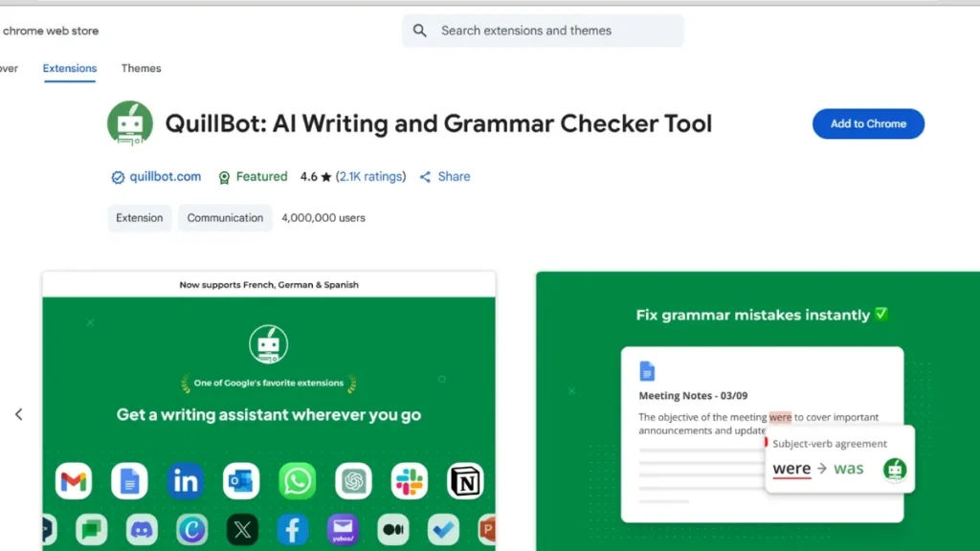Click the share icon beside Share
This screenshot has width=980, height=551.
tap(425, 177)
